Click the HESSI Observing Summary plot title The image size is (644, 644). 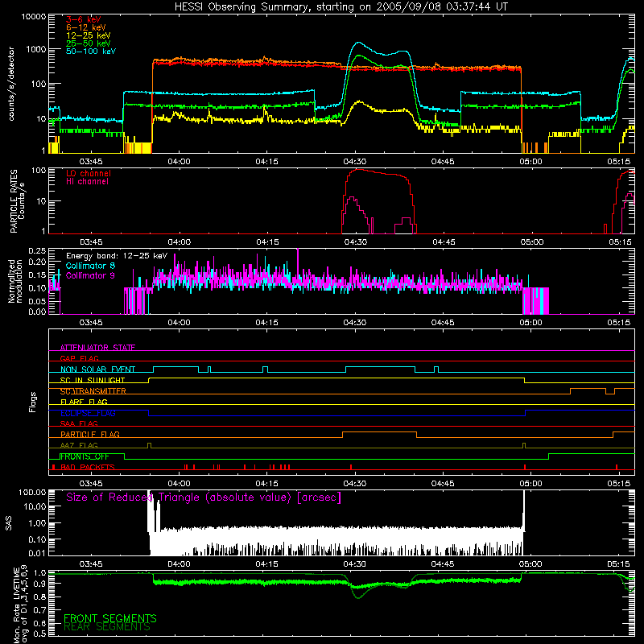point(341,7)
